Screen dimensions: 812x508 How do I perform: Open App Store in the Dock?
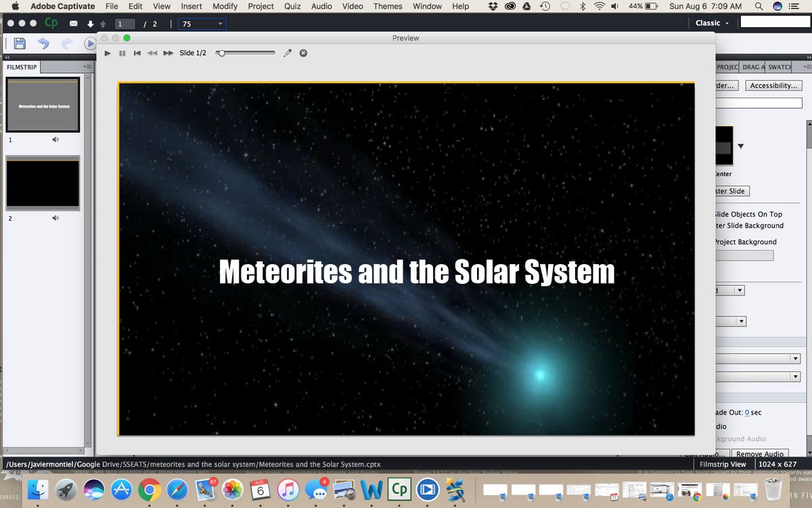tap(121, 488)
